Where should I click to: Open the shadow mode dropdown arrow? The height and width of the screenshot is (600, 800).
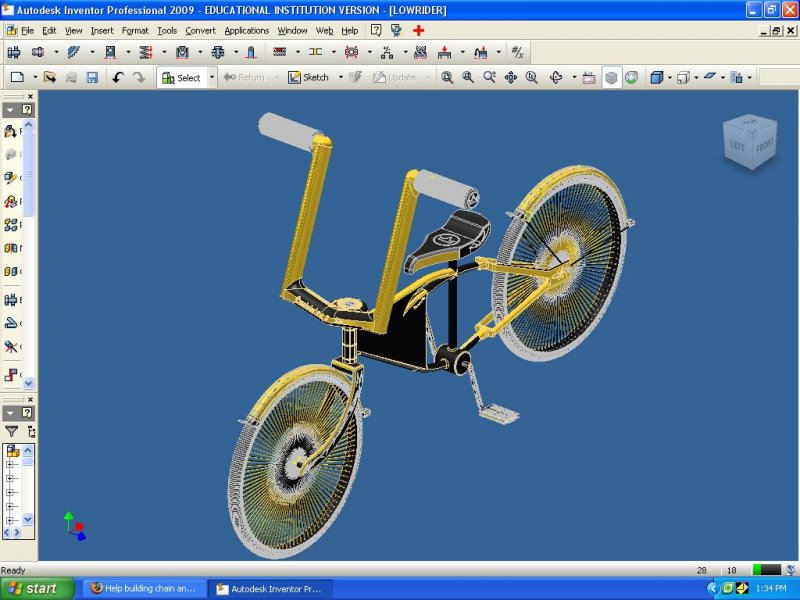coord(722,78)
